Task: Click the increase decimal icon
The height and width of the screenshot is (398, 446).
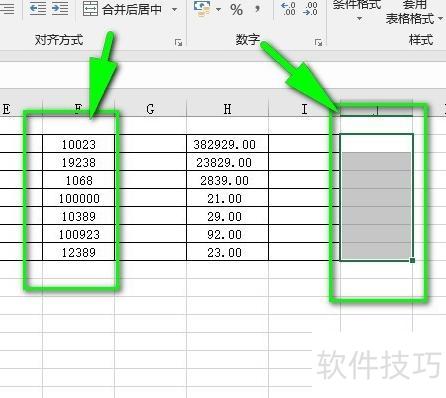Action: [288, 9]
